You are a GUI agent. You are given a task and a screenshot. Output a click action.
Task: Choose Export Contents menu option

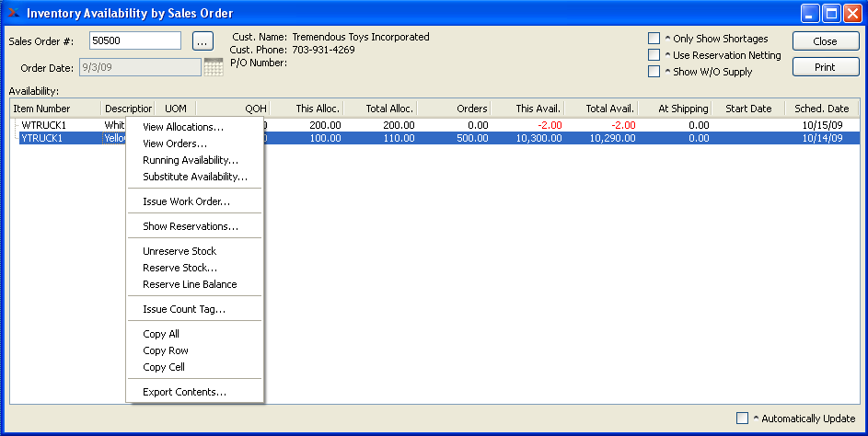(185, 392)
